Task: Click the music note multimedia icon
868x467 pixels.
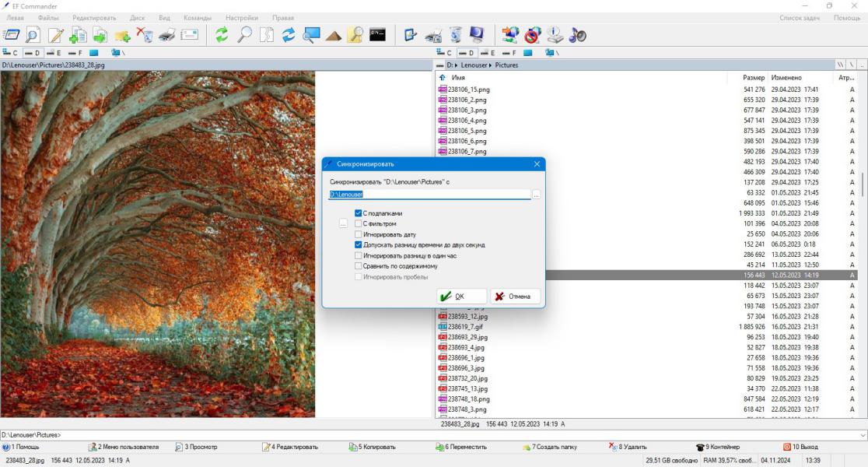Action: click(x=577, y=35)
